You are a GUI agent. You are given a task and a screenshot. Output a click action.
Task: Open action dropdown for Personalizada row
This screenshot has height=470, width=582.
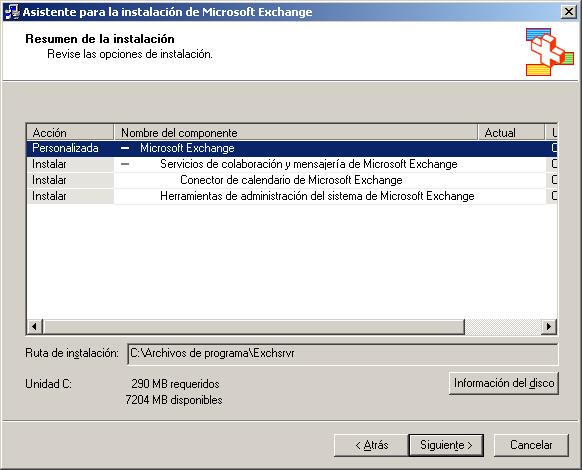70,148
